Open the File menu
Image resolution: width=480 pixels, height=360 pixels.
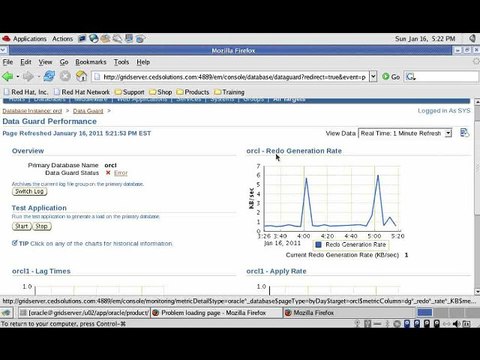click(x=8, y=62)
